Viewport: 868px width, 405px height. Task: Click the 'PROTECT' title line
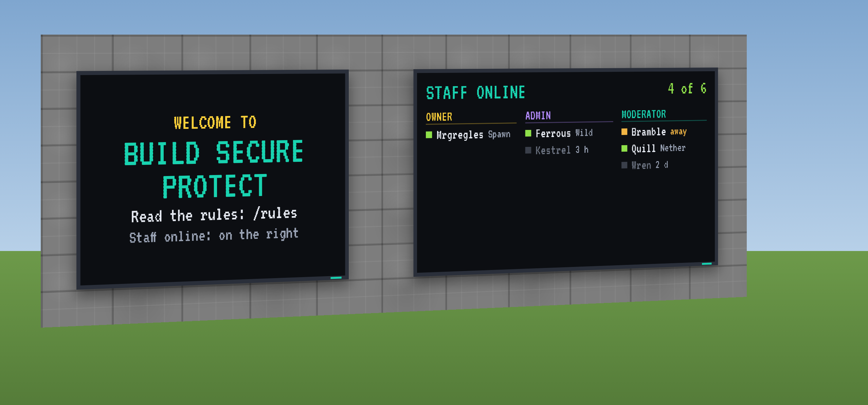pyautogui.click(x=215, y=186)
